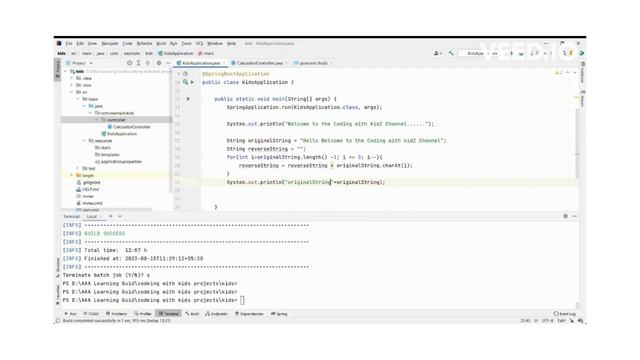
Task: Hide the Project panel with minus icon
Action: click(168, 63)
